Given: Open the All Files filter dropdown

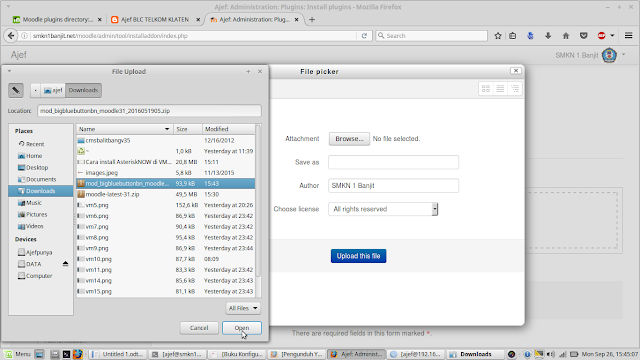Looking at the screenshot, I should [243, 308].
